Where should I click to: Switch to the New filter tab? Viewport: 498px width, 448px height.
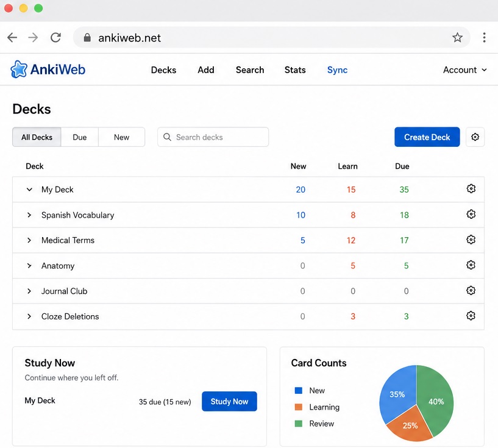(122, 137)
